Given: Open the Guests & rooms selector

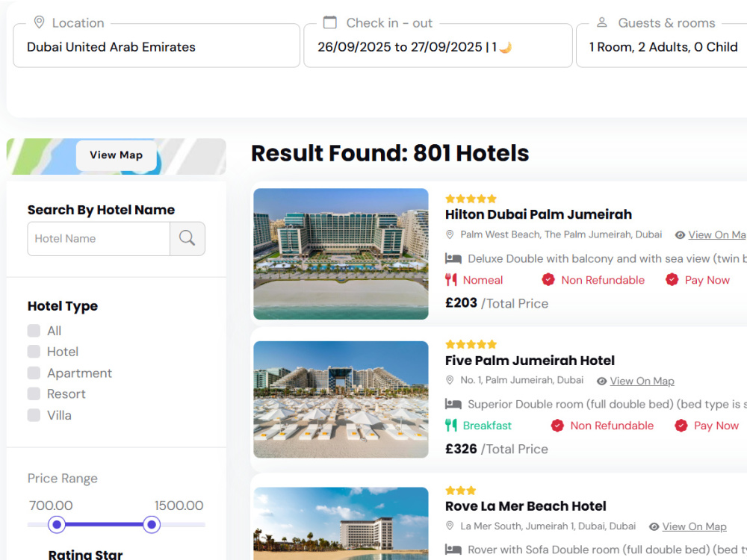Looking at the screenshot, I should pyautogui.click(x=662, y=46).
